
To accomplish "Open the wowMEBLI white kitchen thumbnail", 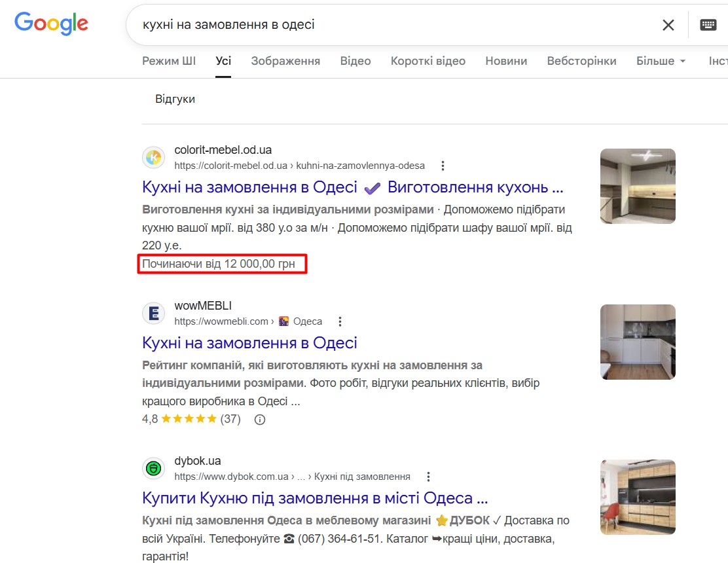I will [638, 342].
